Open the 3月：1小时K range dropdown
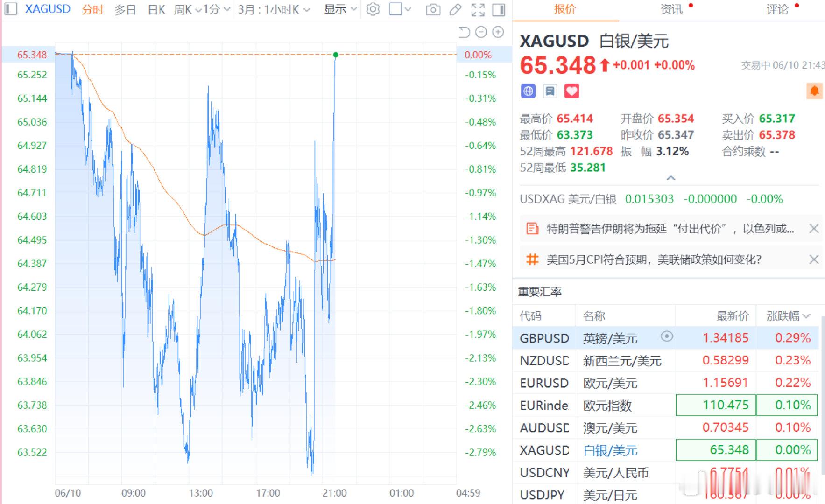The width and height of the screenshot is (825, 504). (274, 9)
